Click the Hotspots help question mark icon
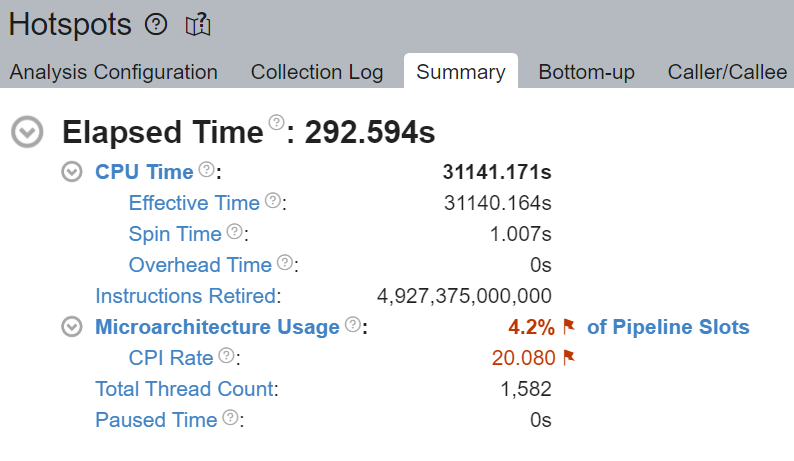794x461 pixels. 156,25
